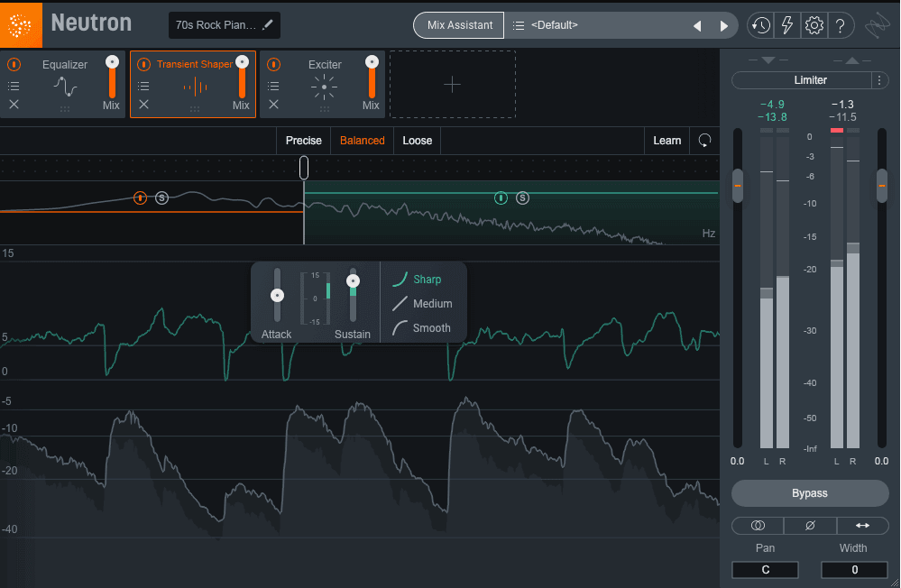
Task: Select Balanced mode
Action: click(x=362, y=141)
